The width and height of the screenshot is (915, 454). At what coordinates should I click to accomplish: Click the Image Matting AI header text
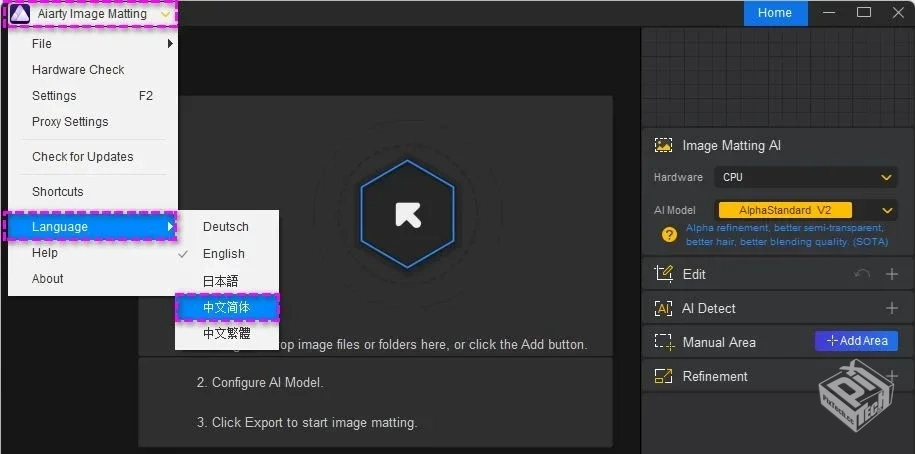pos(732,145)
